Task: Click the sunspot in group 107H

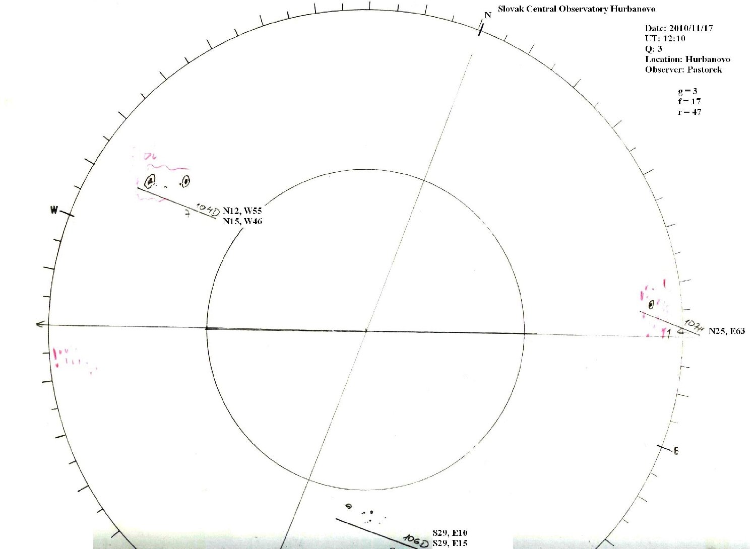Action: [x=651, y=304]
